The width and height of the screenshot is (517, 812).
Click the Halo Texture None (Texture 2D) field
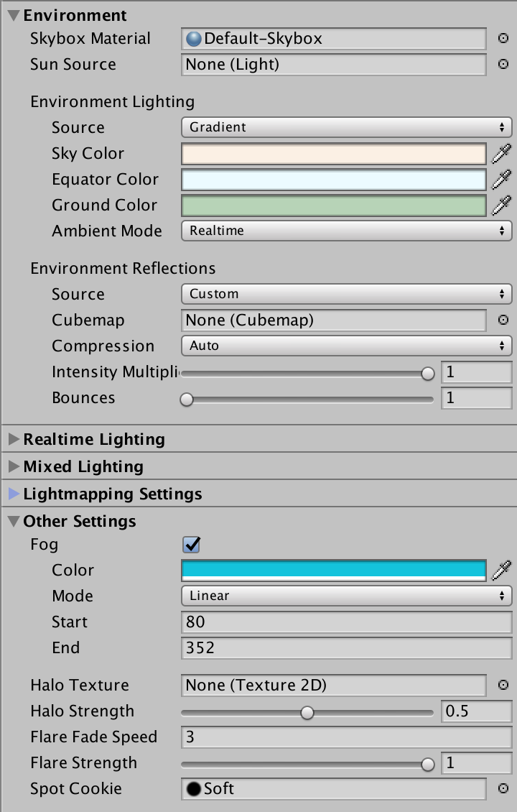tap(334, 685)
